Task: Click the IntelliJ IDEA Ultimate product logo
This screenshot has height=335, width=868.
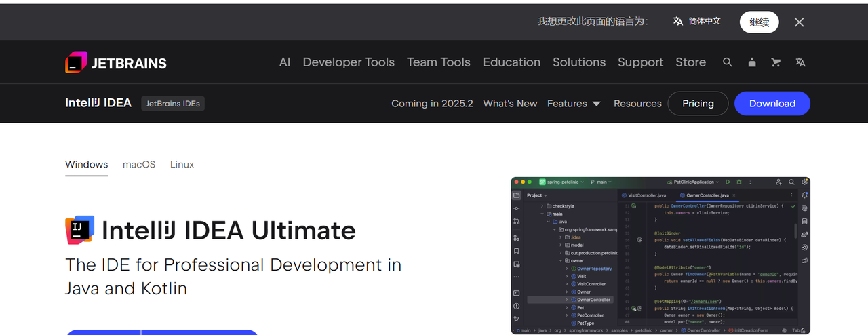Action: [80, 231]
